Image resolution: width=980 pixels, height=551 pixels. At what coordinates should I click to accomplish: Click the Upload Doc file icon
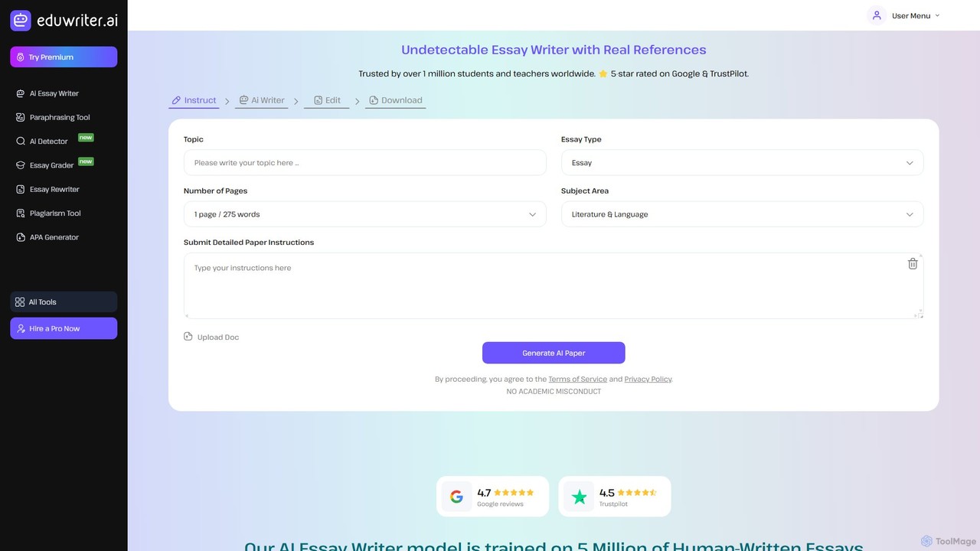[188, 337]
